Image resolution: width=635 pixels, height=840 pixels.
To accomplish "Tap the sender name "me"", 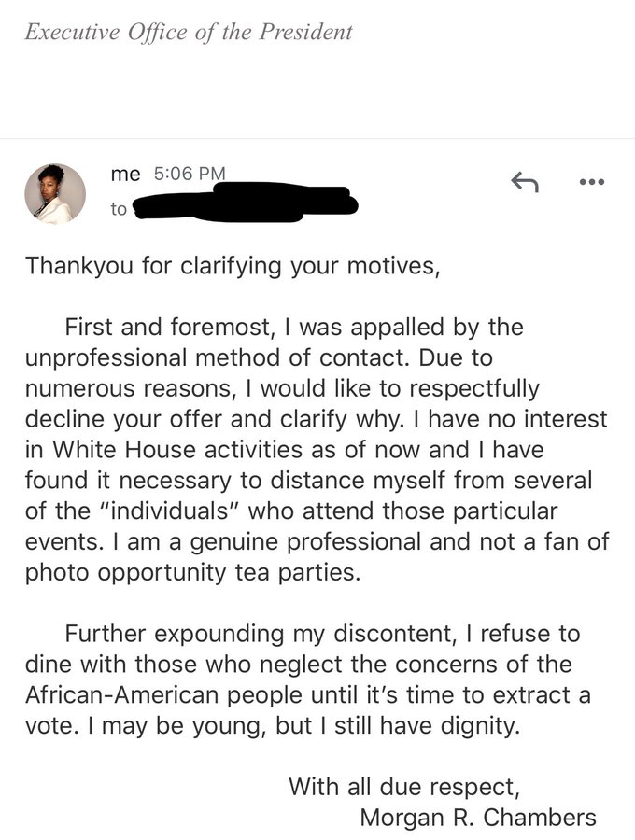I will (125, 174).
